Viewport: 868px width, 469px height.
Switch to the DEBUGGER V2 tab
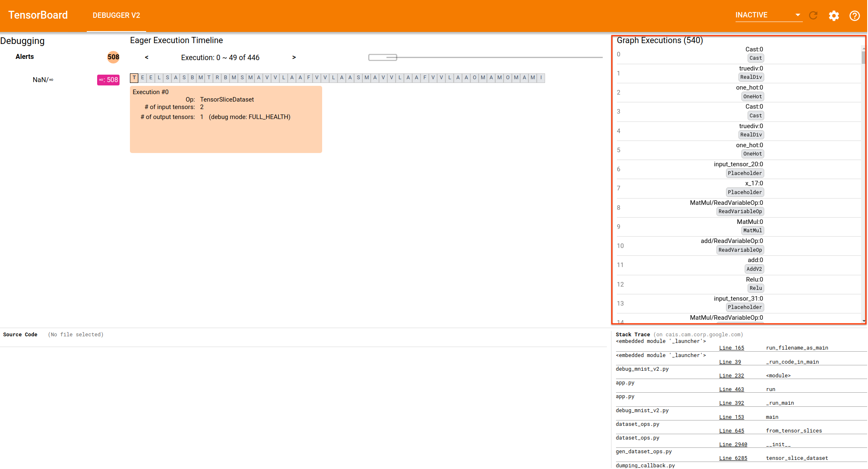116,15
